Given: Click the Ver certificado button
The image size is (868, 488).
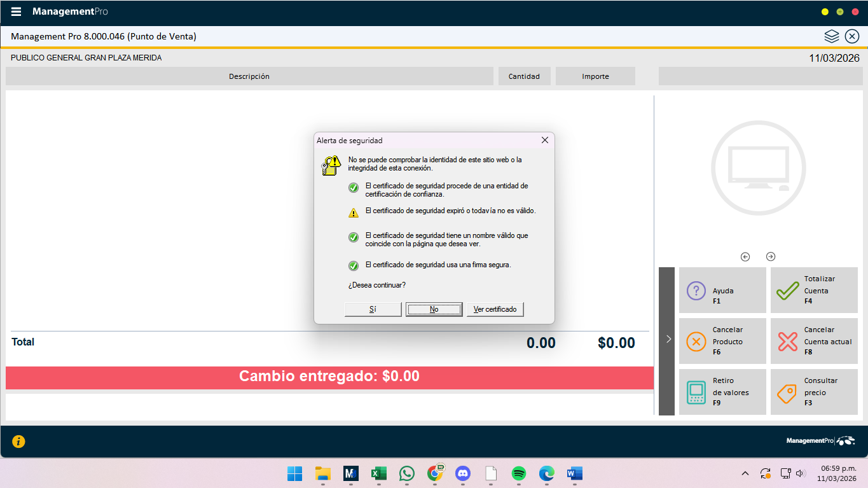Looking at the screenshot, I should tap(495, 309).
